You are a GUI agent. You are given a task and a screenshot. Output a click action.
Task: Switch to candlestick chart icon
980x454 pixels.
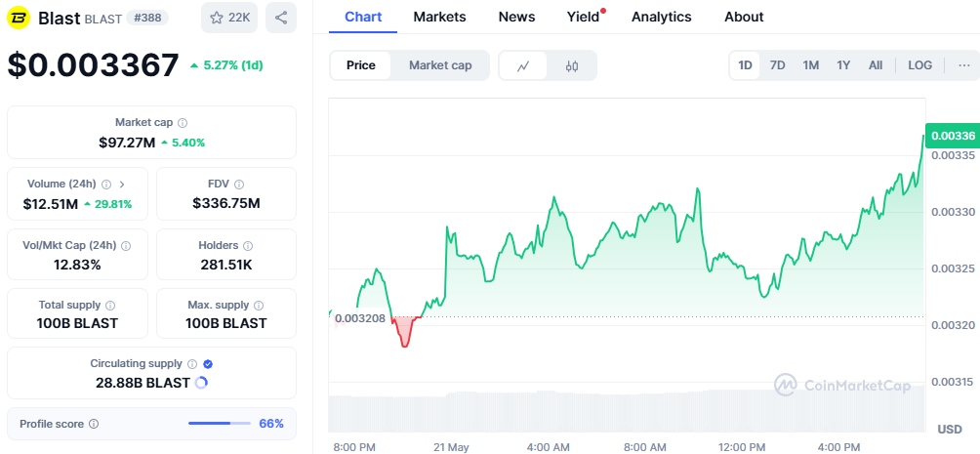click(x=572, y=65)
